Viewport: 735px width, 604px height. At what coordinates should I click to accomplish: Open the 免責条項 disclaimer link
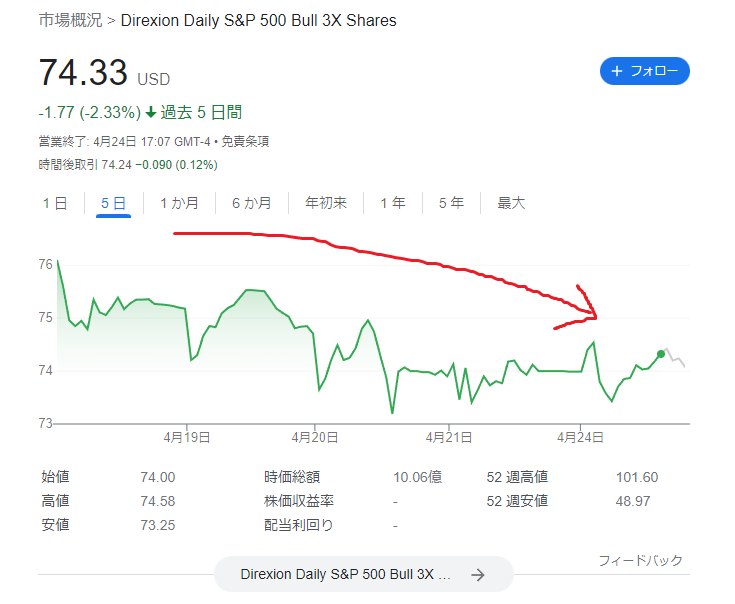point(245,142)
